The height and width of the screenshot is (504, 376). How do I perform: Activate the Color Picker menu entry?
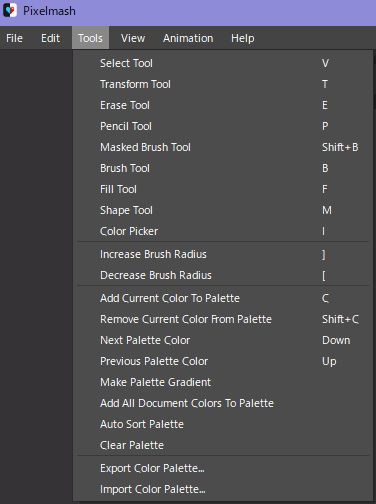pos(223,231)
